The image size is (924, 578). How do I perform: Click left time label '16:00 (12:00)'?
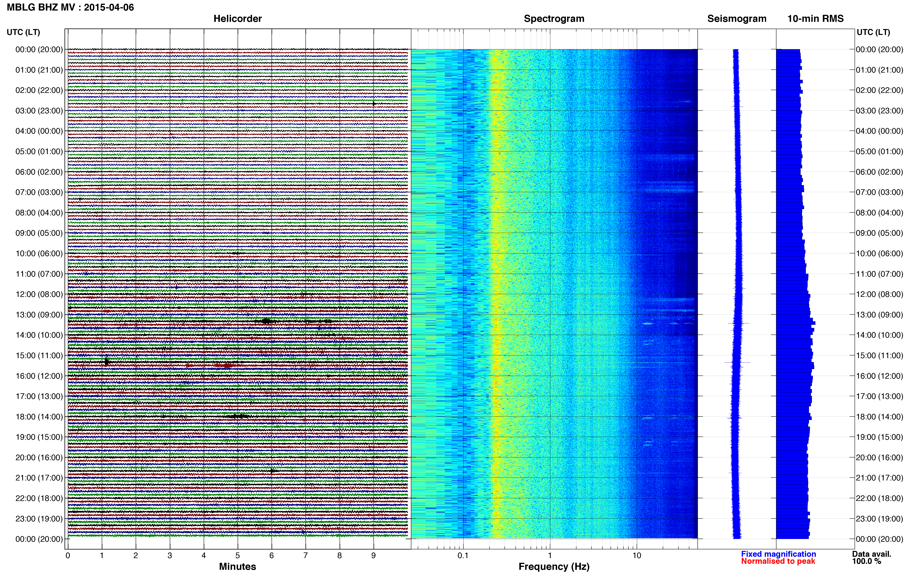click(x=39, y=376)
